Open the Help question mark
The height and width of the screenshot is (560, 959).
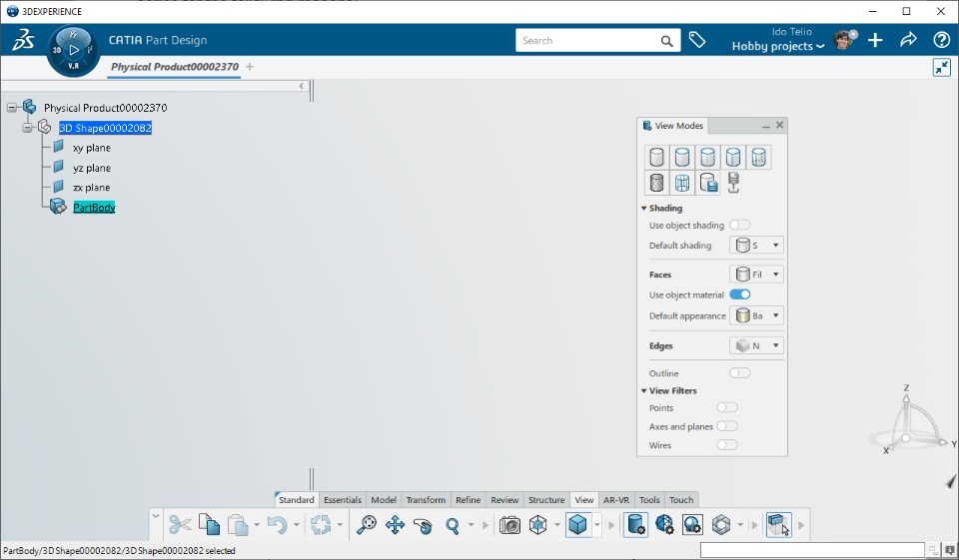point(941,40)
